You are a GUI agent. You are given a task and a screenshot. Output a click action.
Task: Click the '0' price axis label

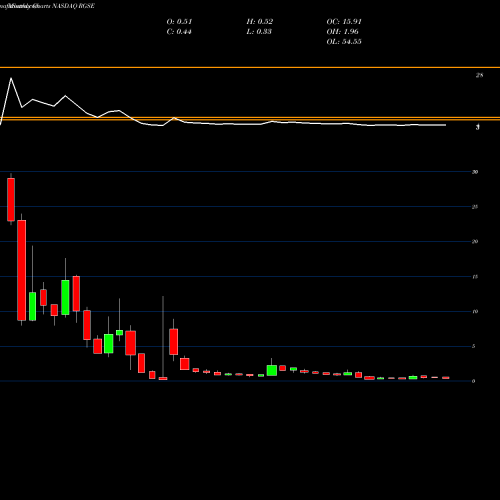473,381
